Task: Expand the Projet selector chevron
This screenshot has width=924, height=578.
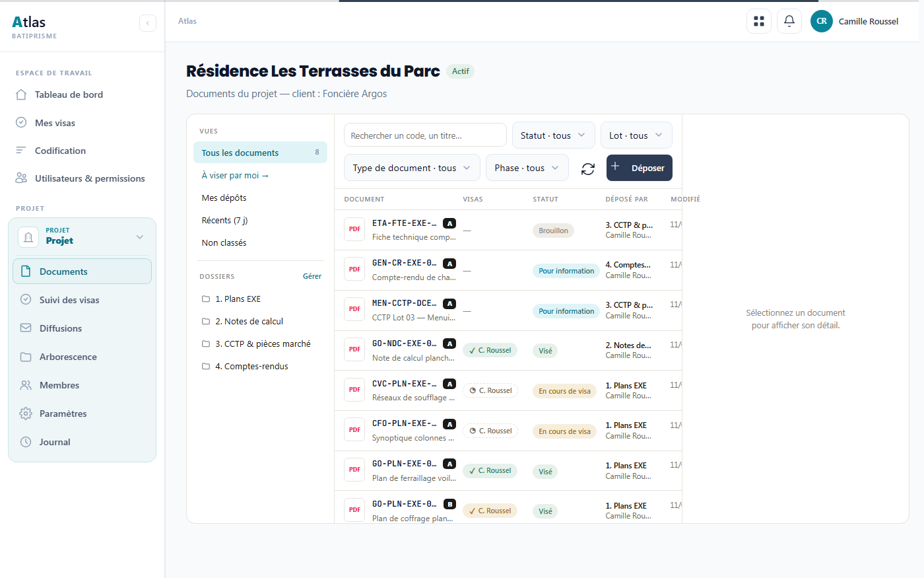Action: click(x=139, y=237)
